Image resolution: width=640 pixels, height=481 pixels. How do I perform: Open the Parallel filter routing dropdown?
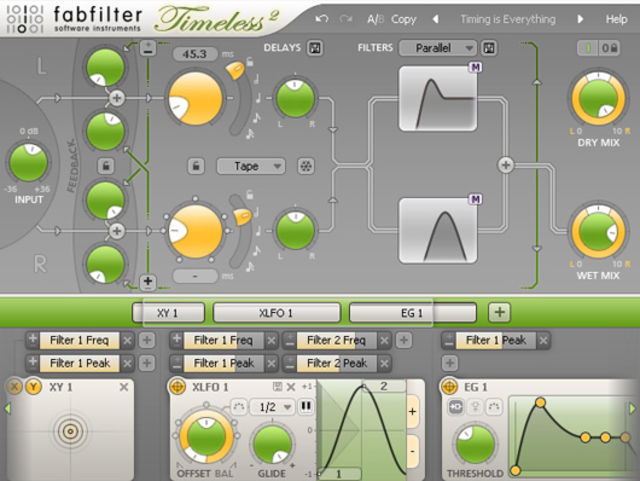(x=438, y=48)
